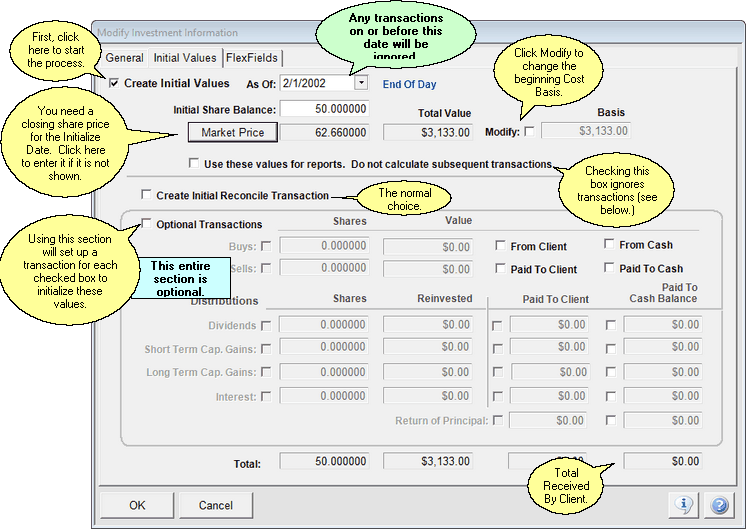The height and width of the screenshot is (529, 746).
Task: Check Use these values for reports
Action: [194, 164]
